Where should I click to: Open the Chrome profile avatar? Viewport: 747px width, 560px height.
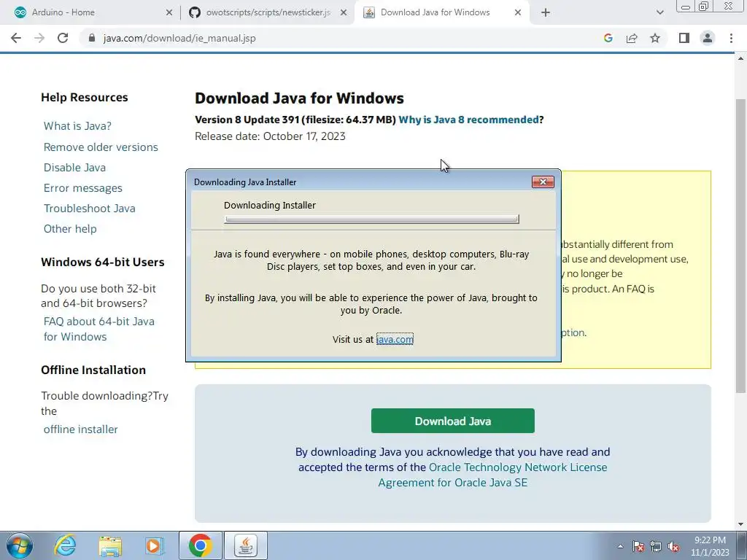click(708, 38)
